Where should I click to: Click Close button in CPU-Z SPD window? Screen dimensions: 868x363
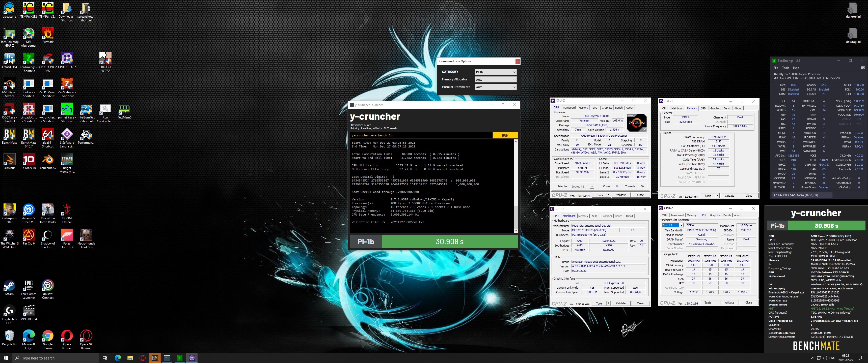point(748,302)
